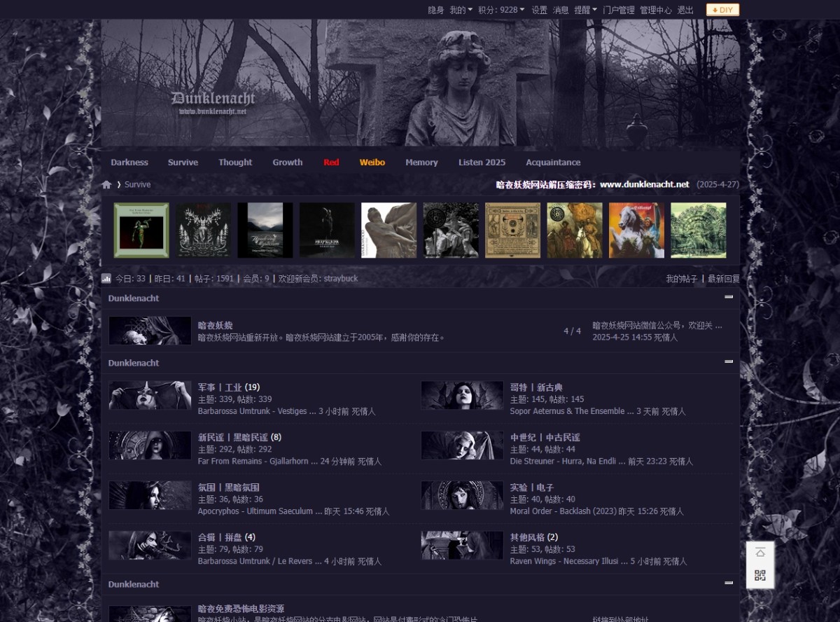Open the second album cover with black symmetric emblem
This screenshot has height=622, width=840.
pyautogui.click(x=203, y=230)
